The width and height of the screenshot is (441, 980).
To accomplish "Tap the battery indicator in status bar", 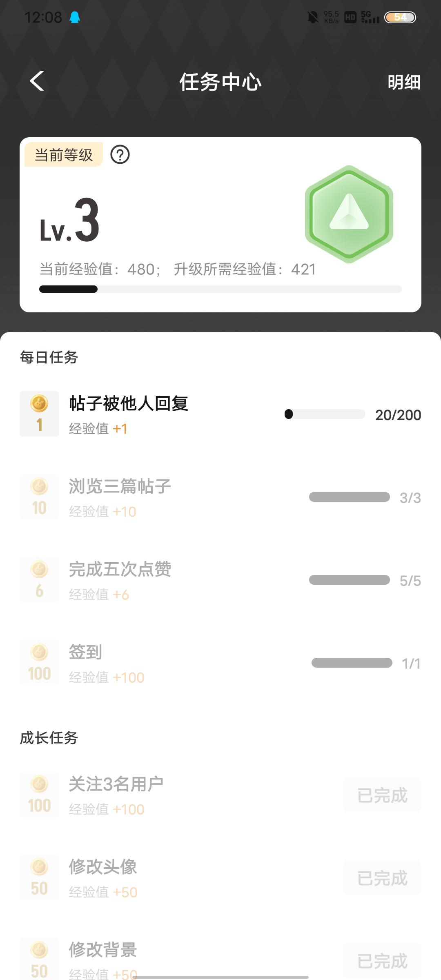I will click(400, 17).
